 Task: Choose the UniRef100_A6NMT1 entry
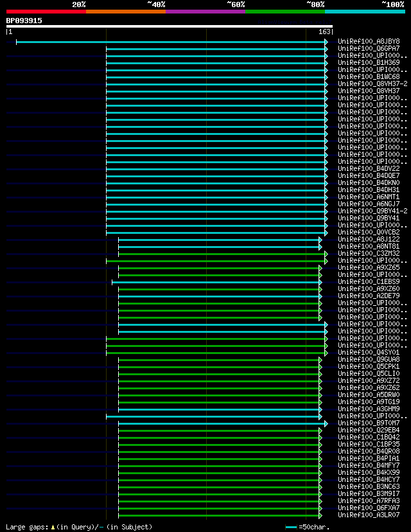pyautogui.click(x=369, y=197)
